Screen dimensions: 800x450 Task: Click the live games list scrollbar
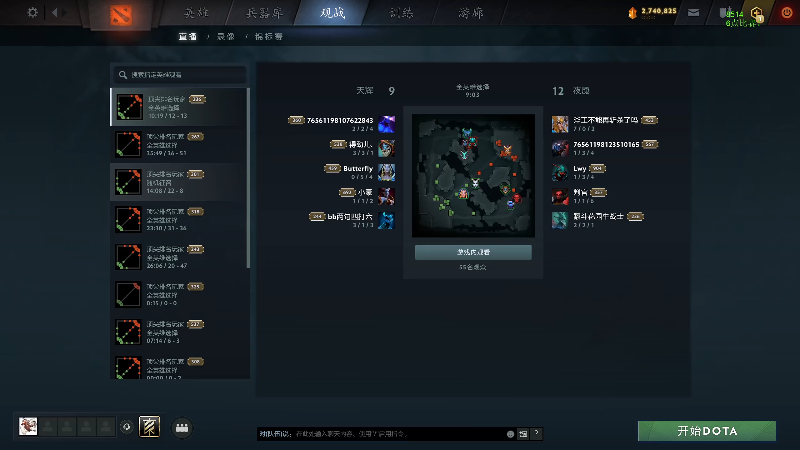coord(248,178)
